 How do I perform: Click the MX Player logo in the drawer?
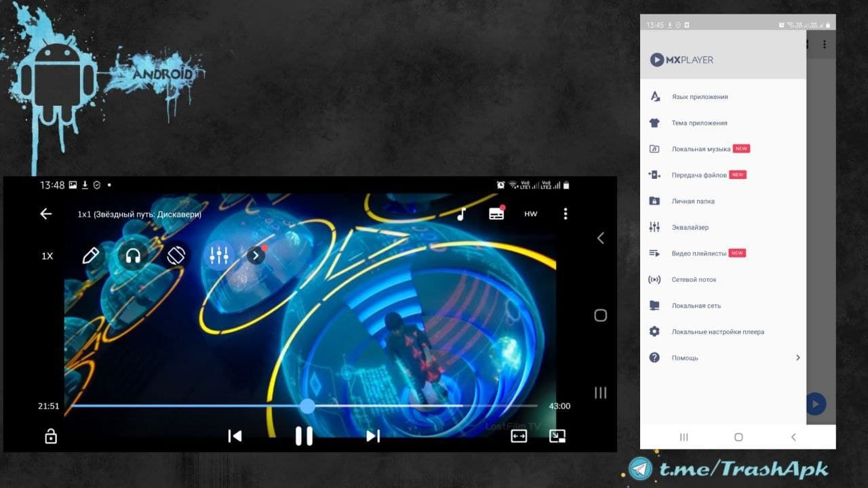coord(682,60)
